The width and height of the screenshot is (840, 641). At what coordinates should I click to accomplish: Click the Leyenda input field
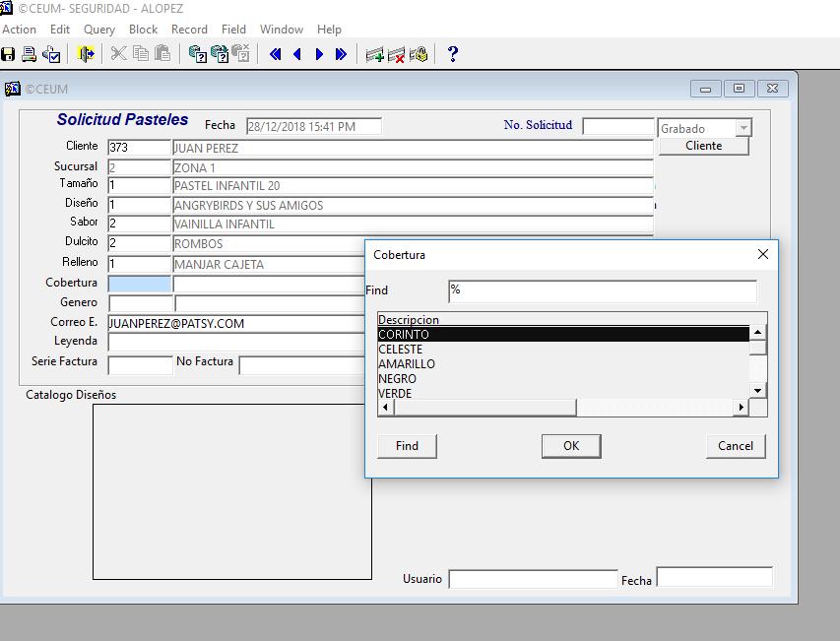[235, 342]
